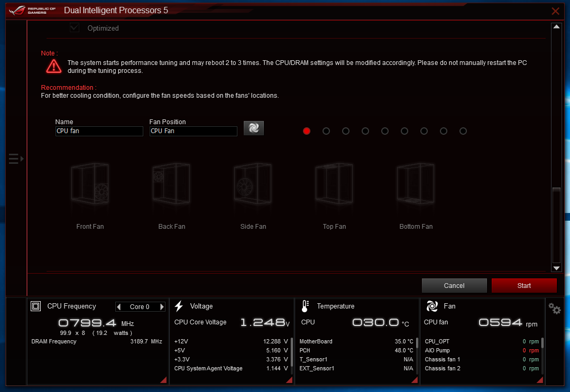The height and width of the screenshot is (392, 570).
Task: Click the T_Sensor1 row
Action: point(356,359)
